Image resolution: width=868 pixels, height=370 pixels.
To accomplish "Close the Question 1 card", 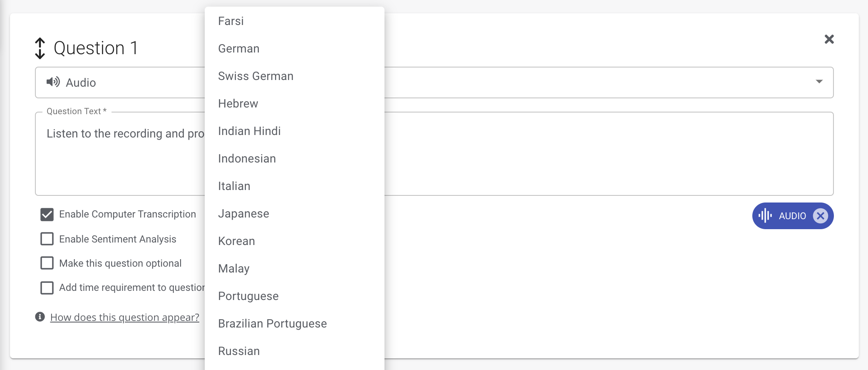I will pyautogui.click(x=829, y=40).
